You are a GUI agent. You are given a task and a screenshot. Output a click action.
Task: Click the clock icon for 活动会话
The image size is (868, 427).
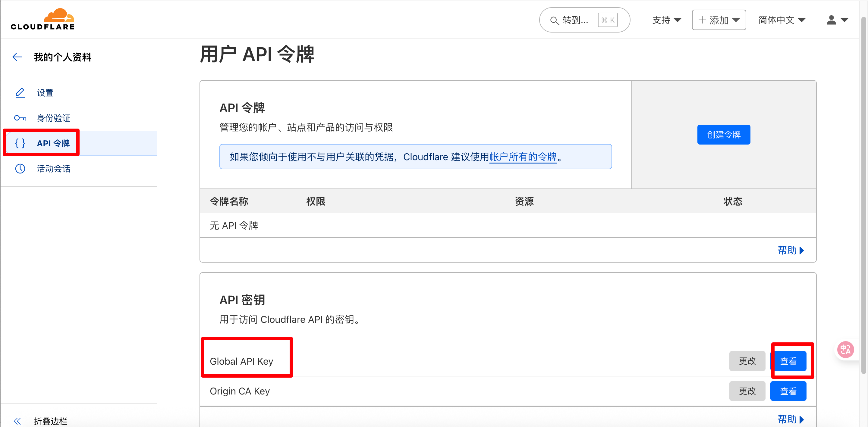point(20,169)
